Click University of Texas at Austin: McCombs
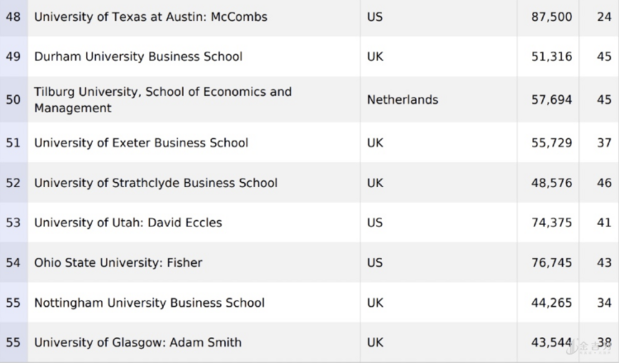Image resolution: width=619 pixels, height=364 pixels. (151, 17)
